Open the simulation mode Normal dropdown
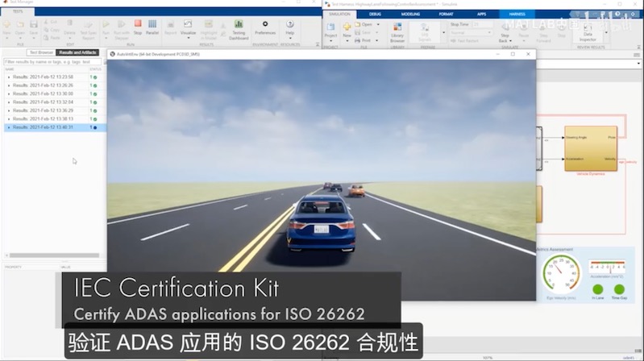 click(x=471, y=32)
